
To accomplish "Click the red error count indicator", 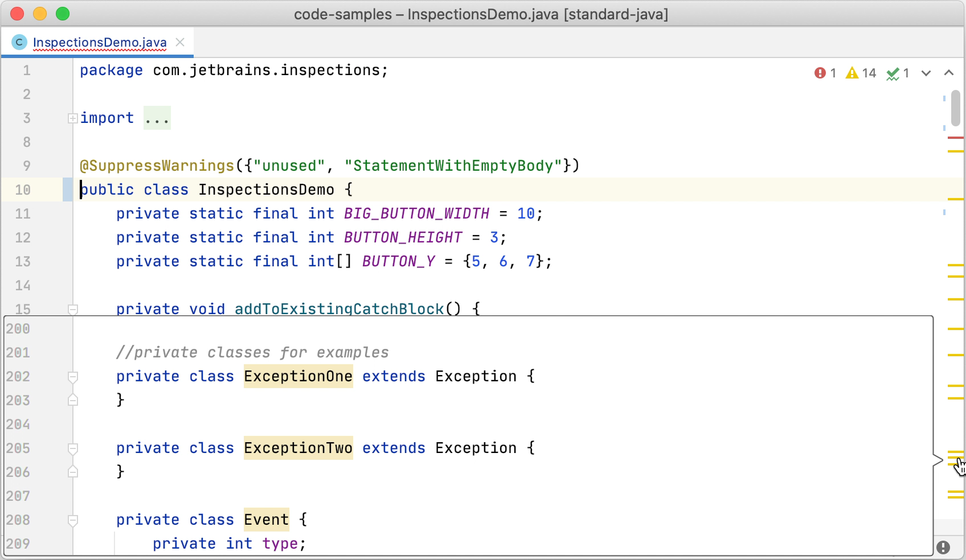I will [x=824, y=73].
